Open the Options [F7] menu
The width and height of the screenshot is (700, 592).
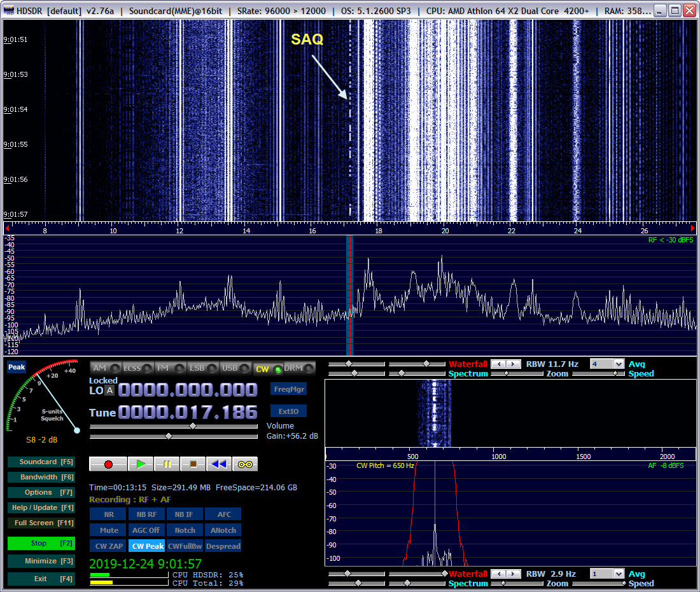(x=41, y=492)
